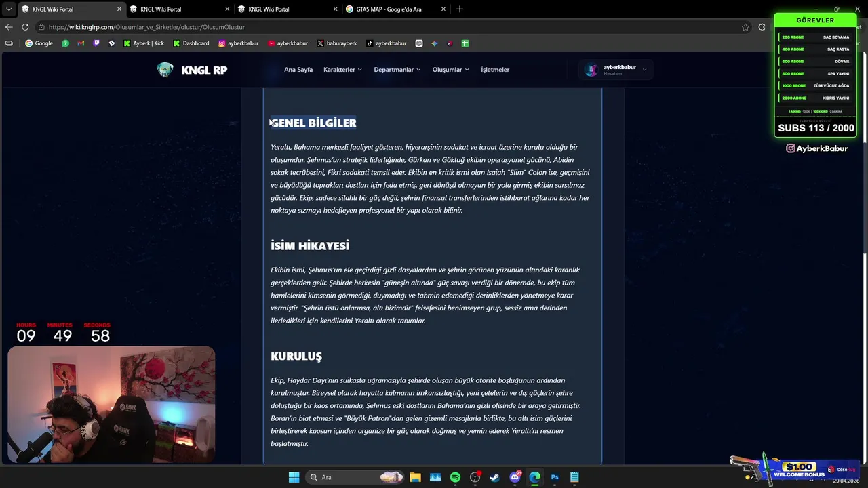Open İşletmeler in the navbar
This screenshot has width=868, height=488.
[x=495, y=70]
